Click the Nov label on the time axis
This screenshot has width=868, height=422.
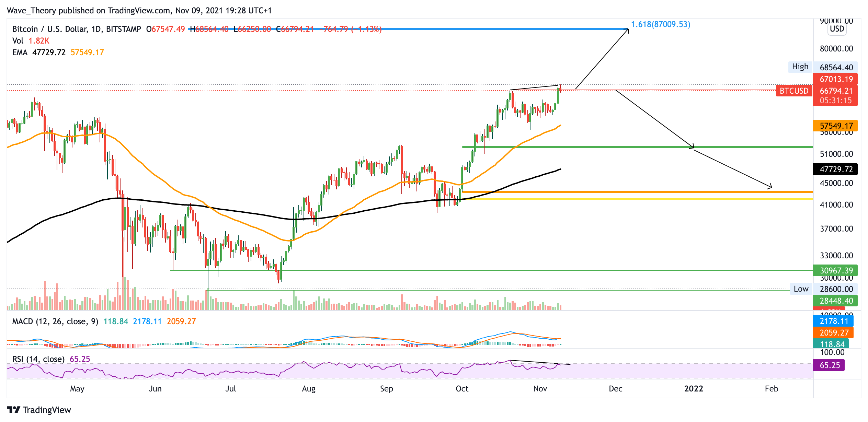540,389
